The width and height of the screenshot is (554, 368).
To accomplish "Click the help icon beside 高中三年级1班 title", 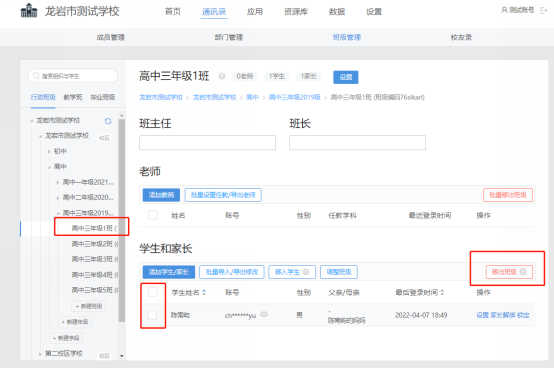I will [222, 76].
